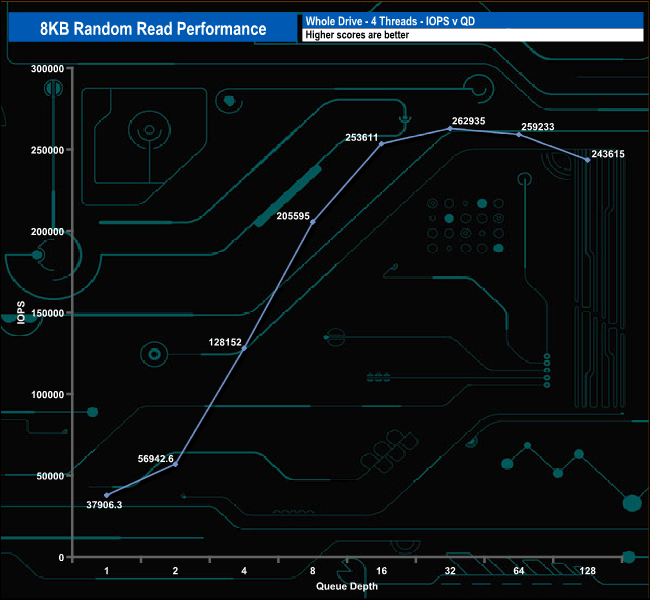Click the 300000 tick on the y-axis
The image size is (650, 600).
(48, 69)
